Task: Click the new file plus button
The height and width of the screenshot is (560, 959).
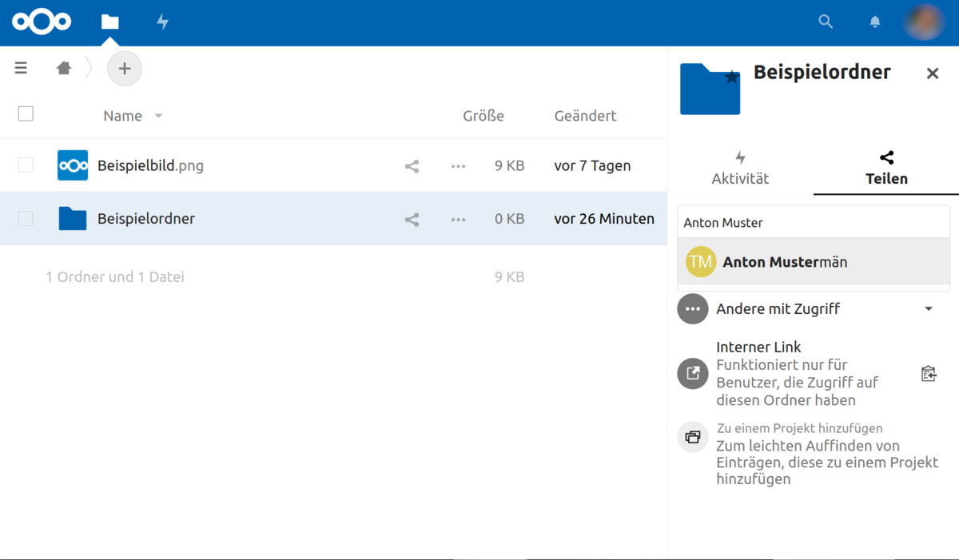Action: pyautogui.click(x=124, y=69)
